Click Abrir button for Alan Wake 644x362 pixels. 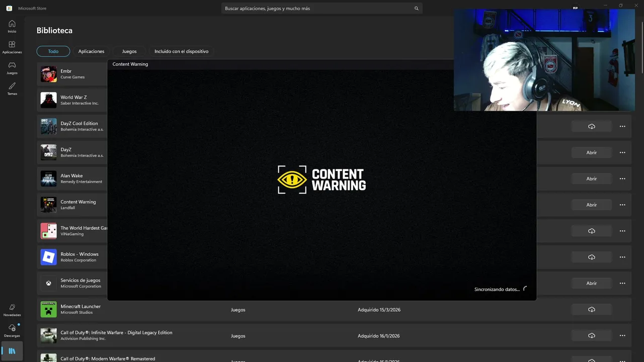tap(591, 178)
